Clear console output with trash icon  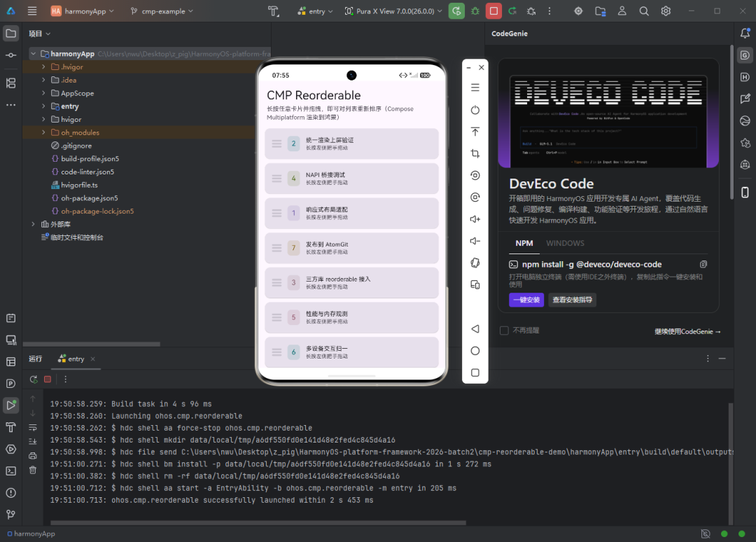coord(33,470)
